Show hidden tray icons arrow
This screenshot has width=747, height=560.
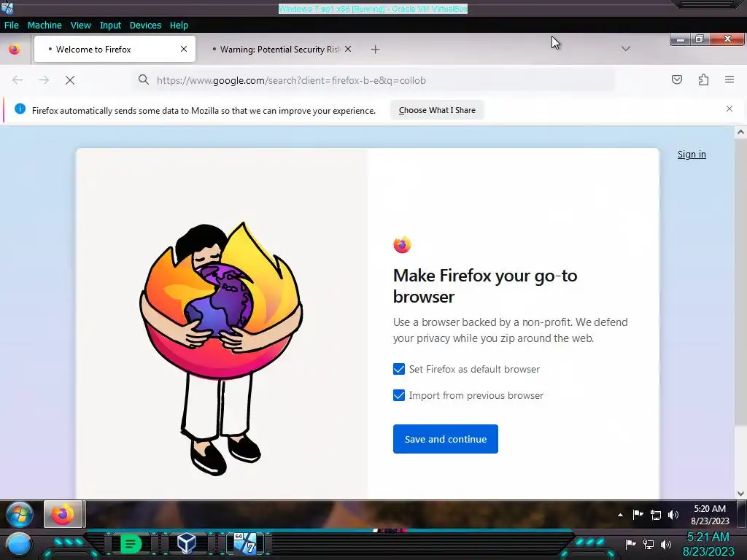pos(620,515)
